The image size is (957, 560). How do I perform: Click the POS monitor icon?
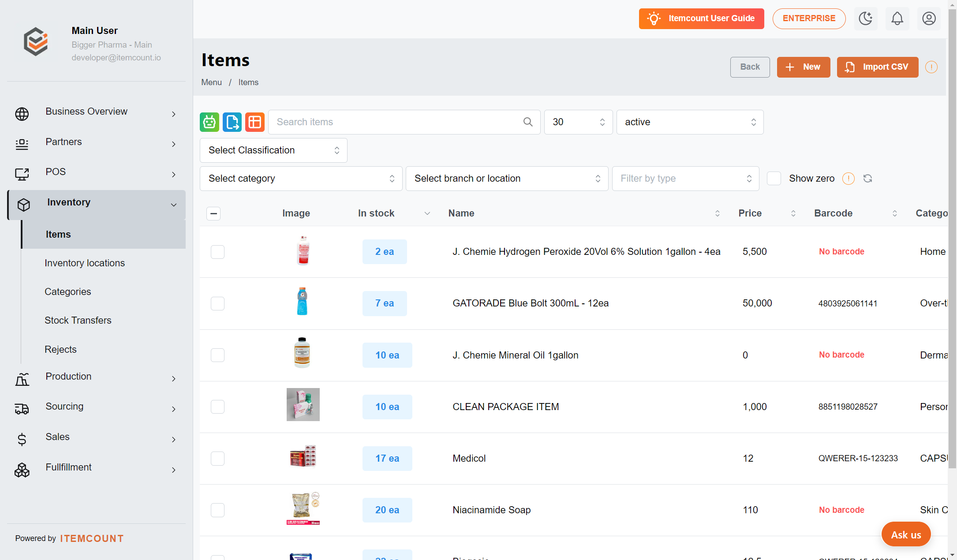(22, 174)
